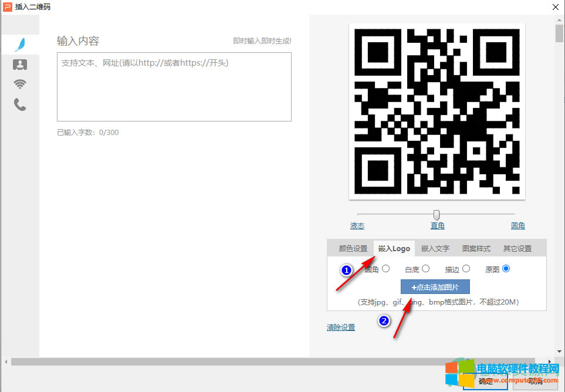The height and width of the screenshot is (392, 565).
Task: Enable the 白底 option for the logo
Action: coord(427,269)
